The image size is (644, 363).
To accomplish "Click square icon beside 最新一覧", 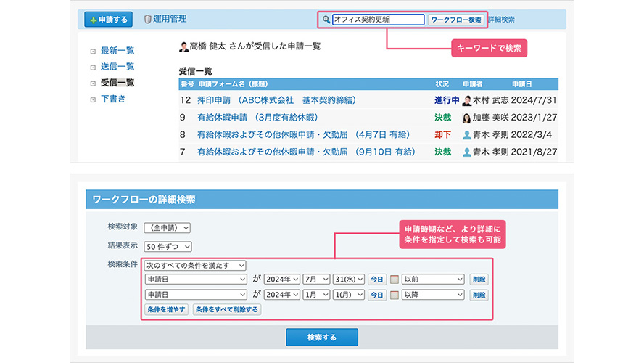I will point(93,52).
